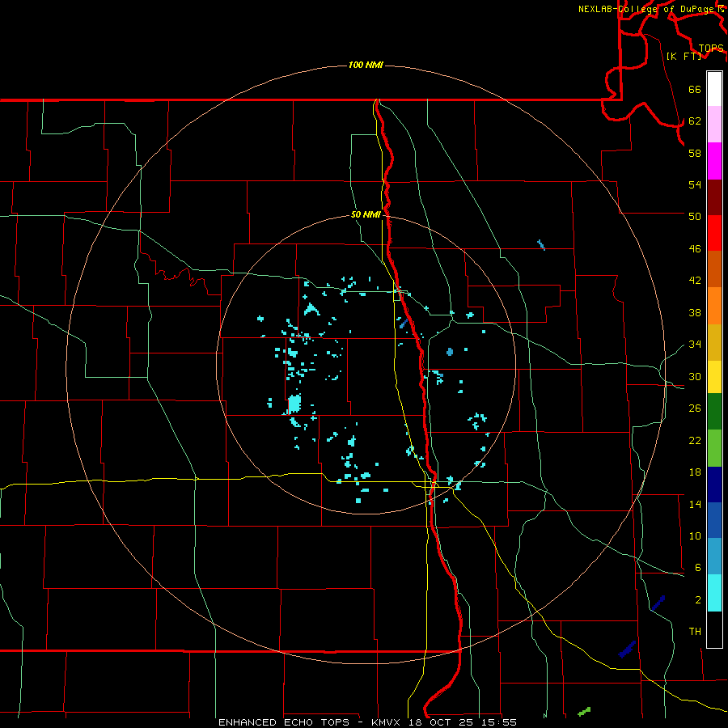
Task: Click the "100 NMI" range ring label
Action: click(366, 65)
